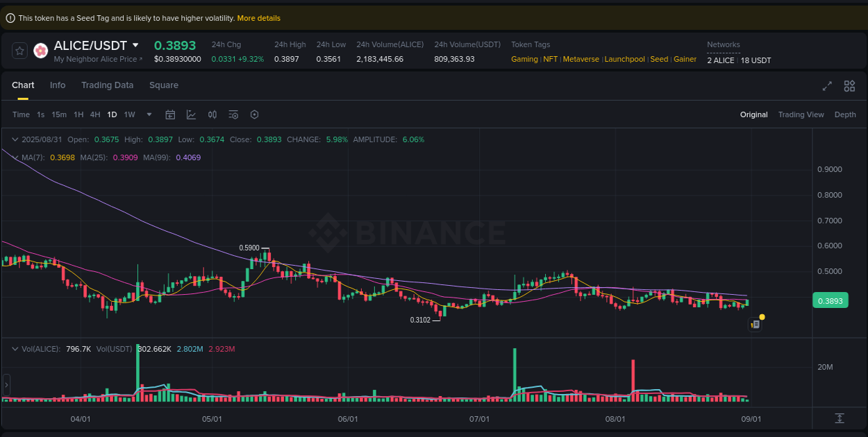Image resolution: width=868 pixels, height=437 pixels.
Task: Click the star favorite icon near the pair
Action: pos(19,50)
